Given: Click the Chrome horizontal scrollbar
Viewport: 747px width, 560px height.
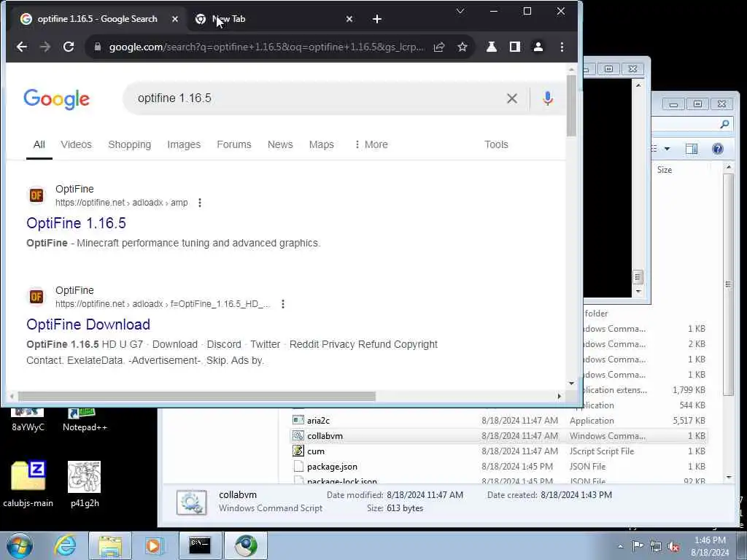Looking at the screenshot, I should click(196, 396).
